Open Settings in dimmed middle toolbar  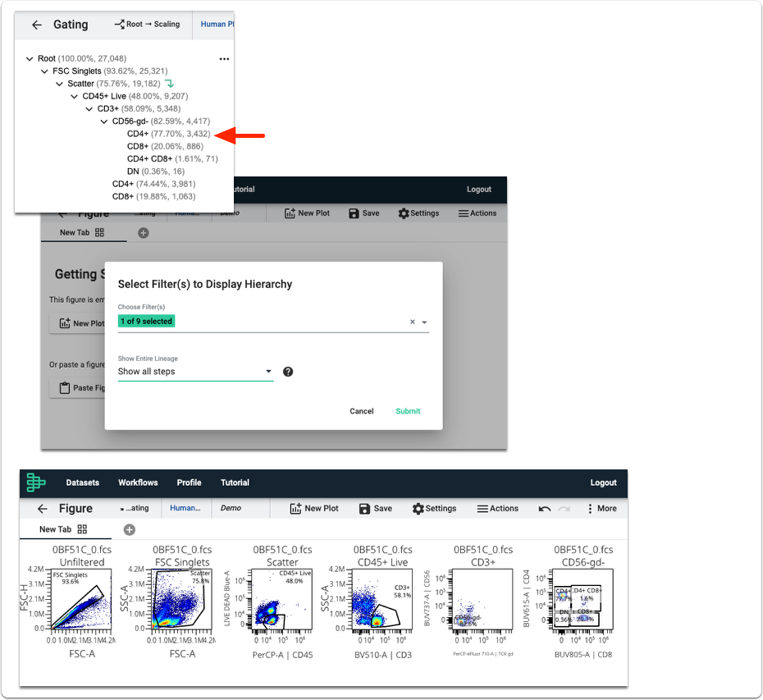click(418, 213)
